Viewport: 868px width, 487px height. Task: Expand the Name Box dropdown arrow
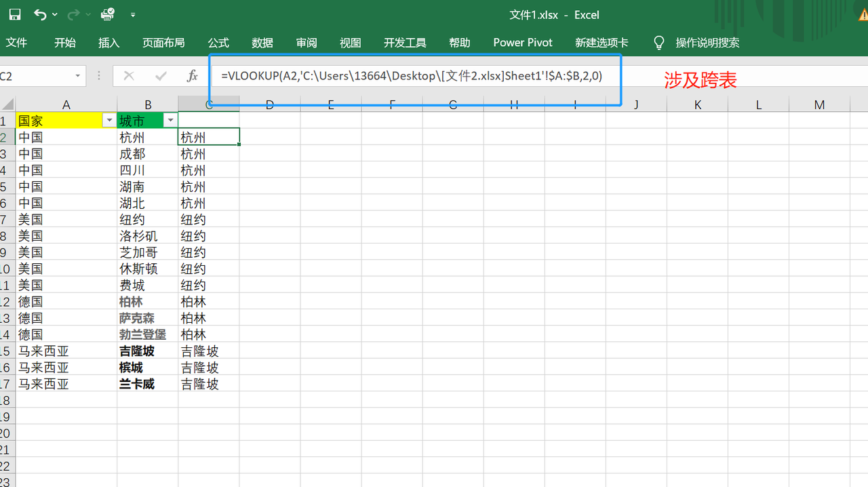click(78, 76)
